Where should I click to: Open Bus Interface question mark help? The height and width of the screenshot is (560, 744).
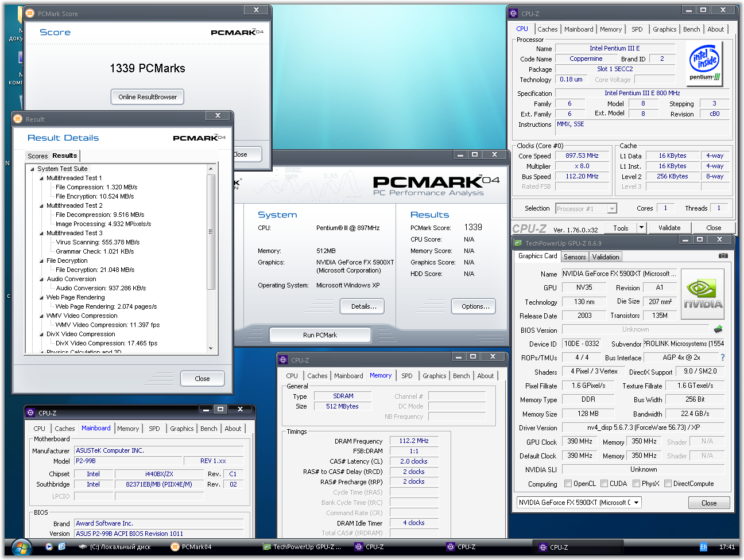[722, 357]
